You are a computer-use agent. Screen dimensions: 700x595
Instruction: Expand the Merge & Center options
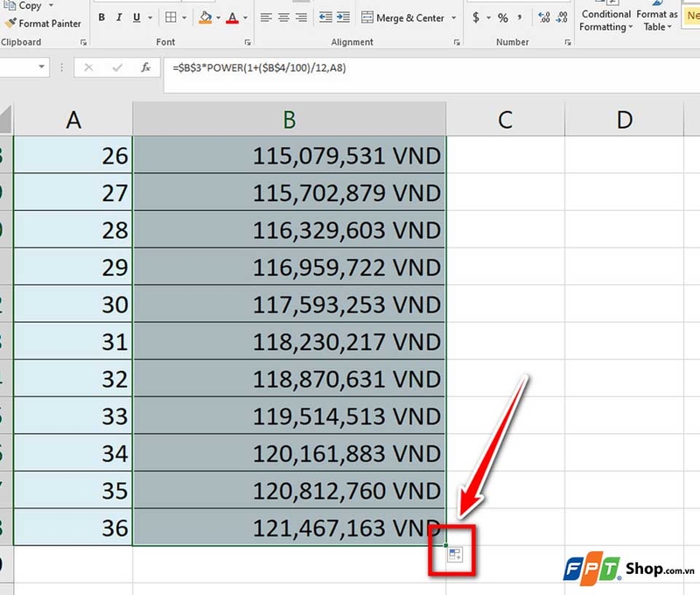452,17
